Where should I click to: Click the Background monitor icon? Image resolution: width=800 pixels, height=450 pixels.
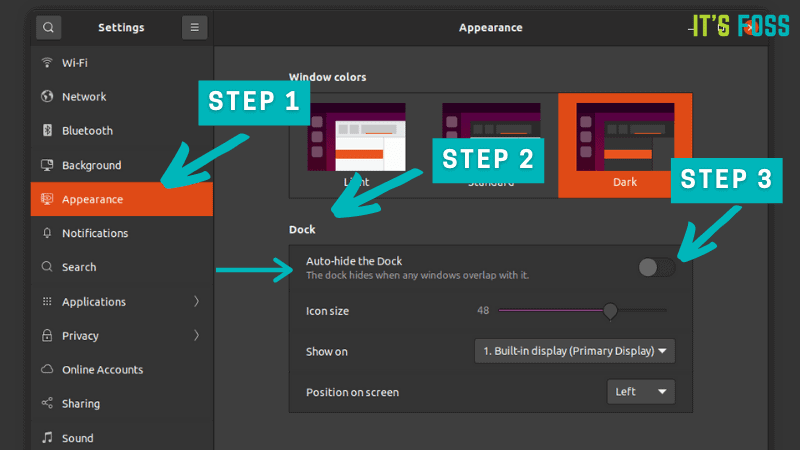point(47,165)
